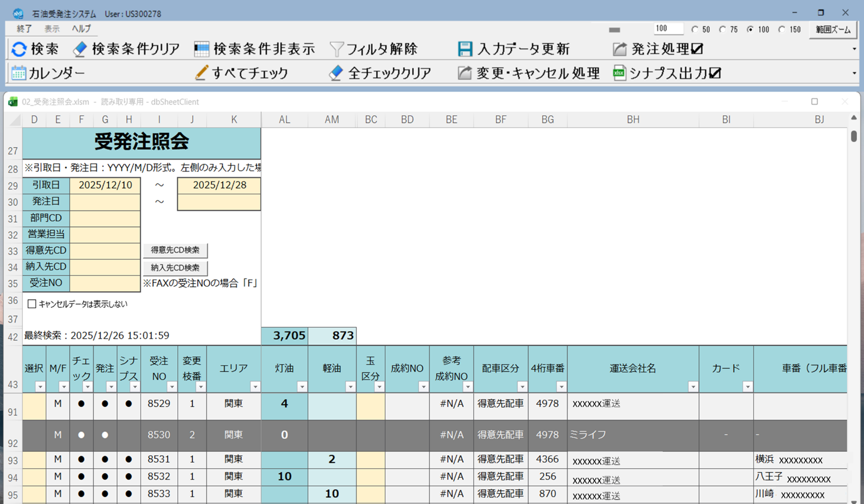Click the 検索条件非表示 toolbar icon
864x504 pixels.
click(201, 49)
